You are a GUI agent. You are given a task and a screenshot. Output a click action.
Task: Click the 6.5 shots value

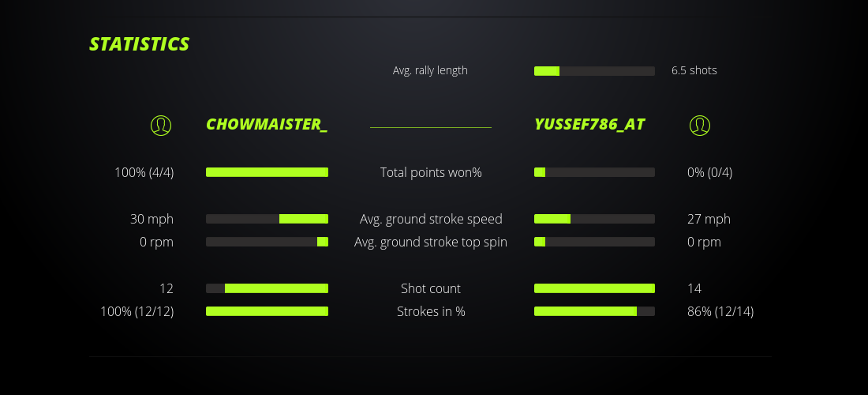coord(694,70)
